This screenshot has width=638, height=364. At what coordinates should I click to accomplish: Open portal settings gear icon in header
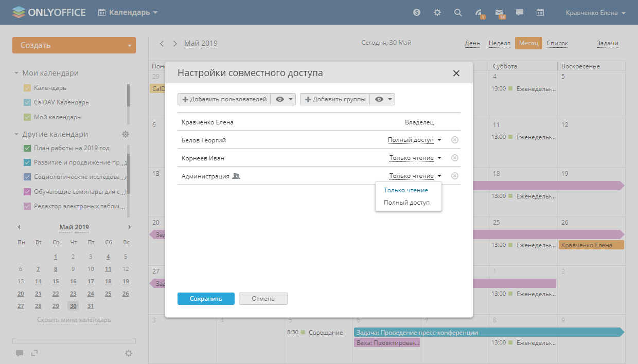point(437,12)
